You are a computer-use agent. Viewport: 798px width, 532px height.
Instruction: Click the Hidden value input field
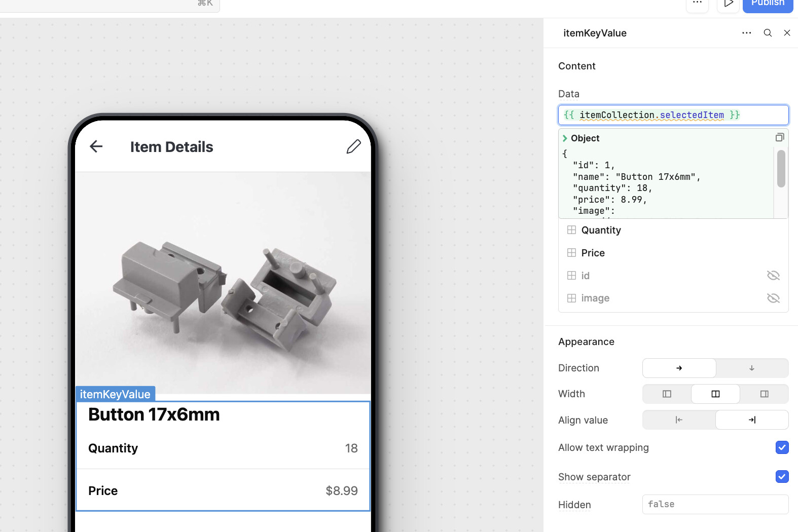point(715,505)
